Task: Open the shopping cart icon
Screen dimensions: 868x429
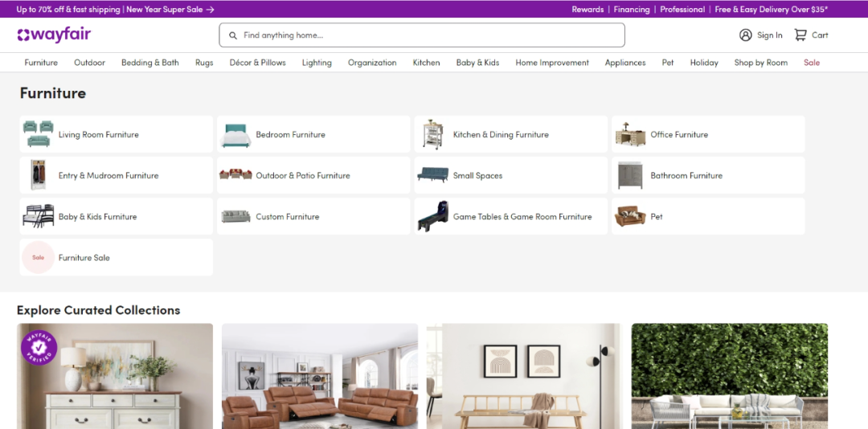Action: (800, 35)
